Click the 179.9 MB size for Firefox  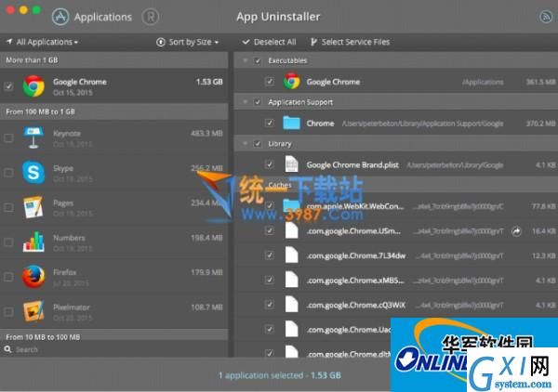pyautogui.click(x=206, y=272)
